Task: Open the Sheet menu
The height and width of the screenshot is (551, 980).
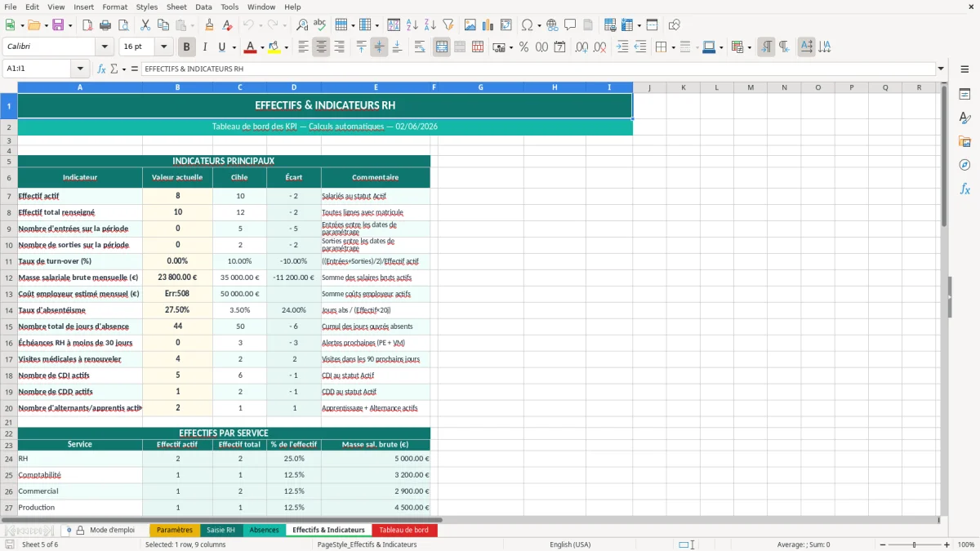Action: pyautogui.click(x=176, y=7)
